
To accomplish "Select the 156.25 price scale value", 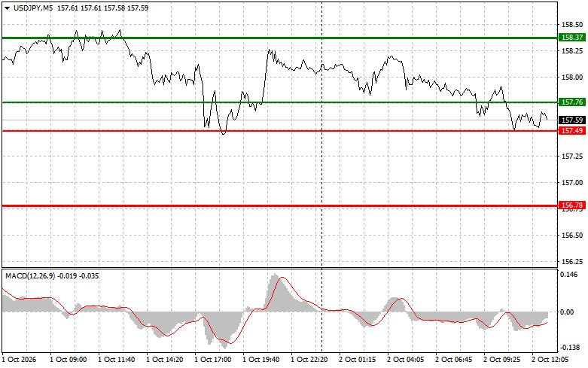I will pyautogui.click(x=572, y=262).
